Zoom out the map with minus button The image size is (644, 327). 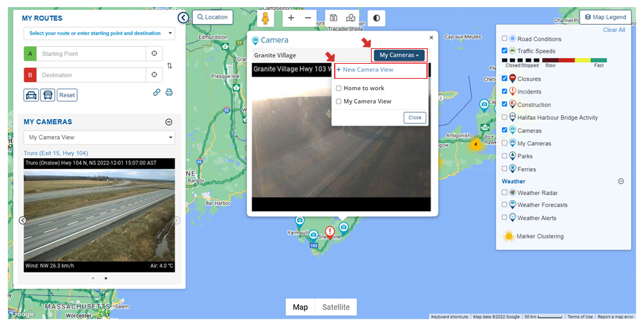click(x=308, y=18)
